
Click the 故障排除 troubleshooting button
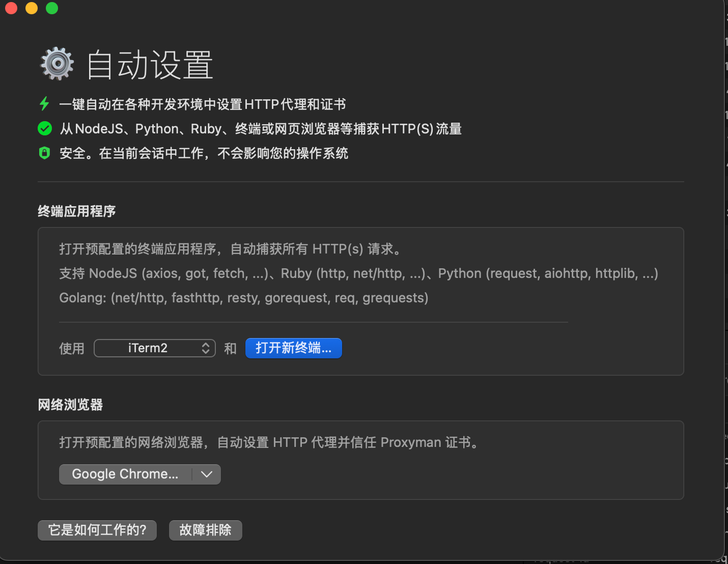tap(205, 530)
